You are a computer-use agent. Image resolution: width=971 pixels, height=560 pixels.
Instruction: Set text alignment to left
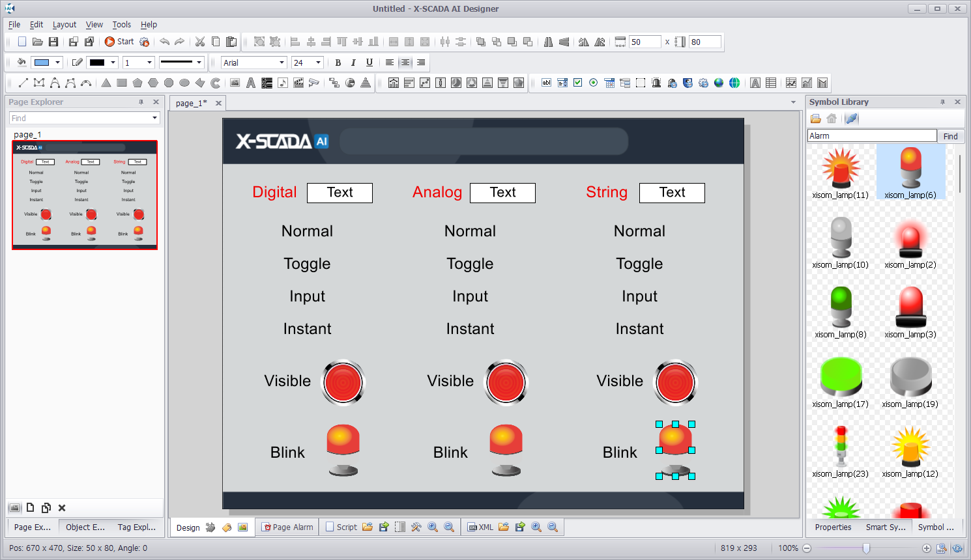click(390, 63)
